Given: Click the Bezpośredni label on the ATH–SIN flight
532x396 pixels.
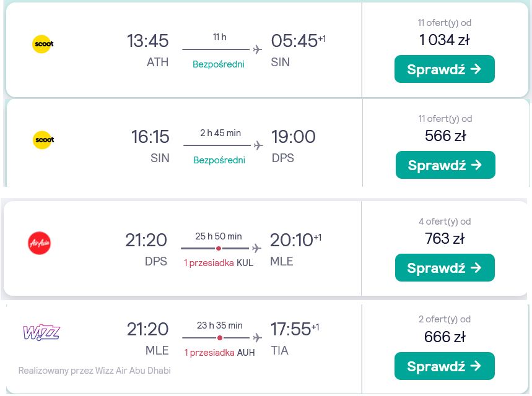Looking at the screenshot, I should point(219,64).
